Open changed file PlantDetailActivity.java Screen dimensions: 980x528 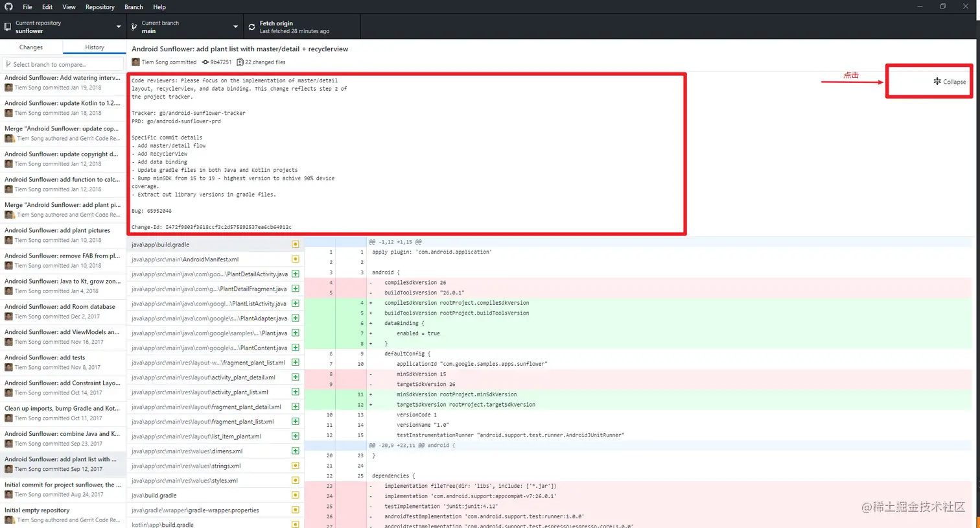click(x=215, y=274)
